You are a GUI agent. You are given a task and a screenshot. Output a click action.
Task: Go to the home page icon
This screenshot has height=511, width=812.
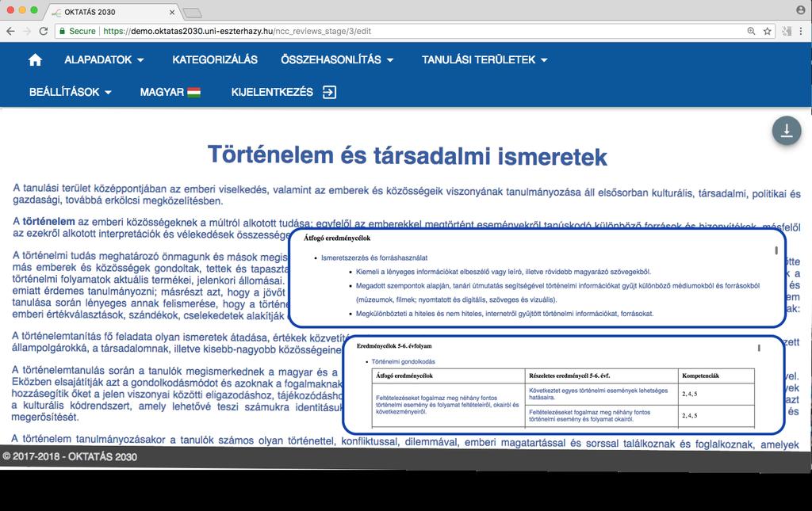pyautogui.click(x=35, y=60)
